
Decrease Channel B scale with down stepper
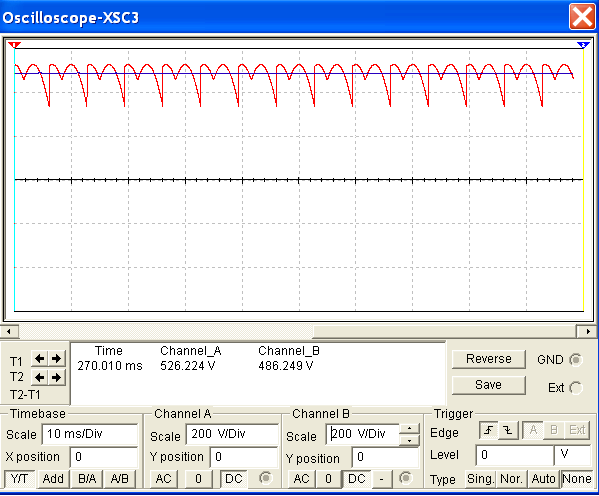click(409, 440)
